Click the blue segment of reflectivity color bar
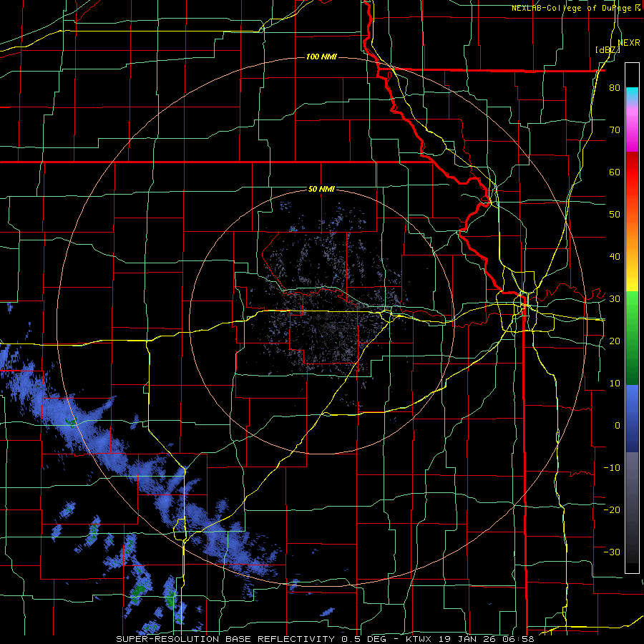 [632, 419]
